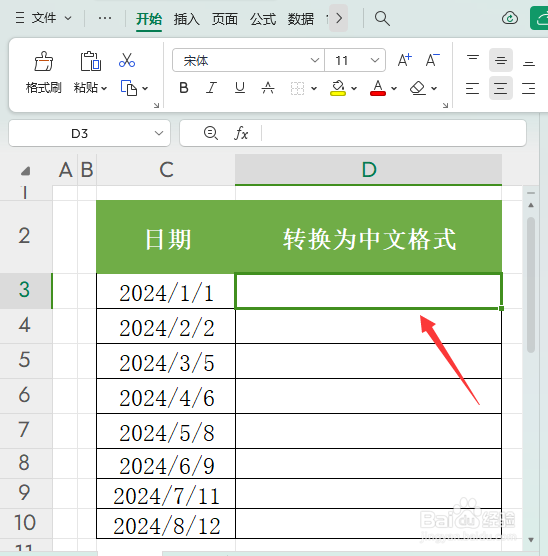Set top vertical alignment

point(472,60)
